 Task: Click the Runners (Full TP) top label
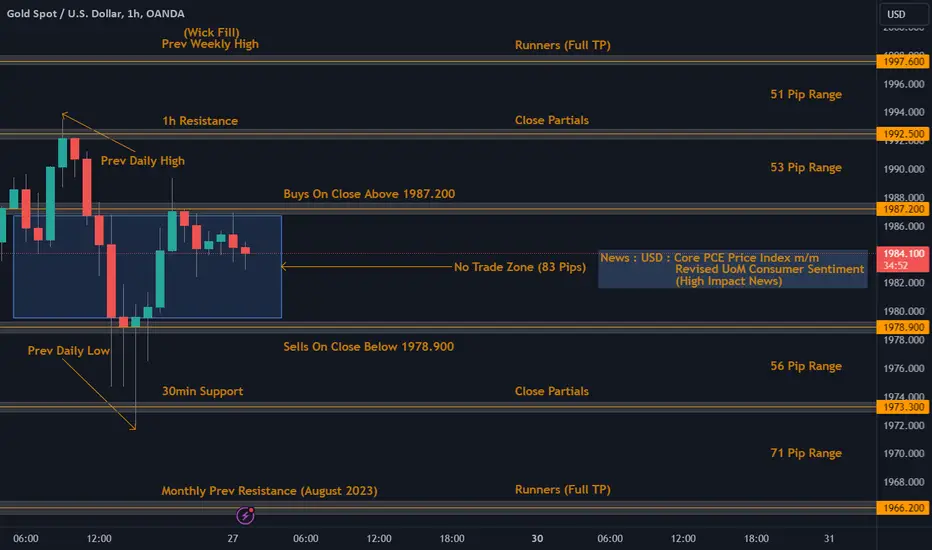[562, 45]
